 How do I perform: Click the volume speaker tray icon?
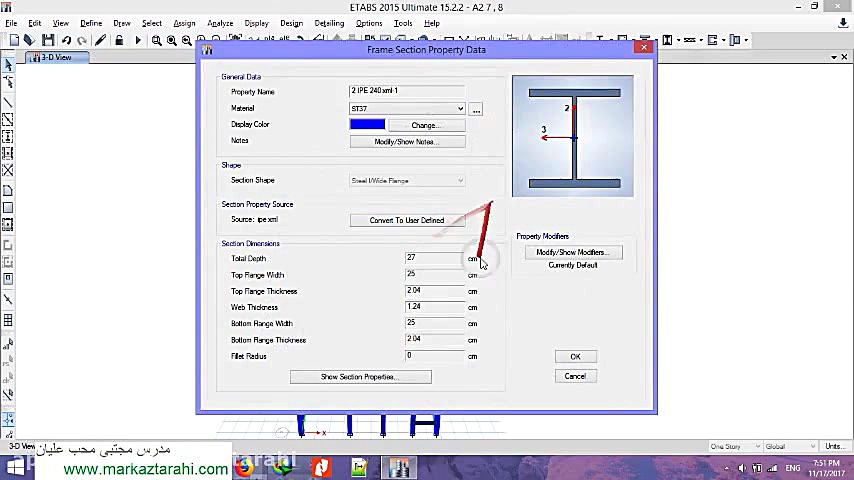click(x=741, y=468)
